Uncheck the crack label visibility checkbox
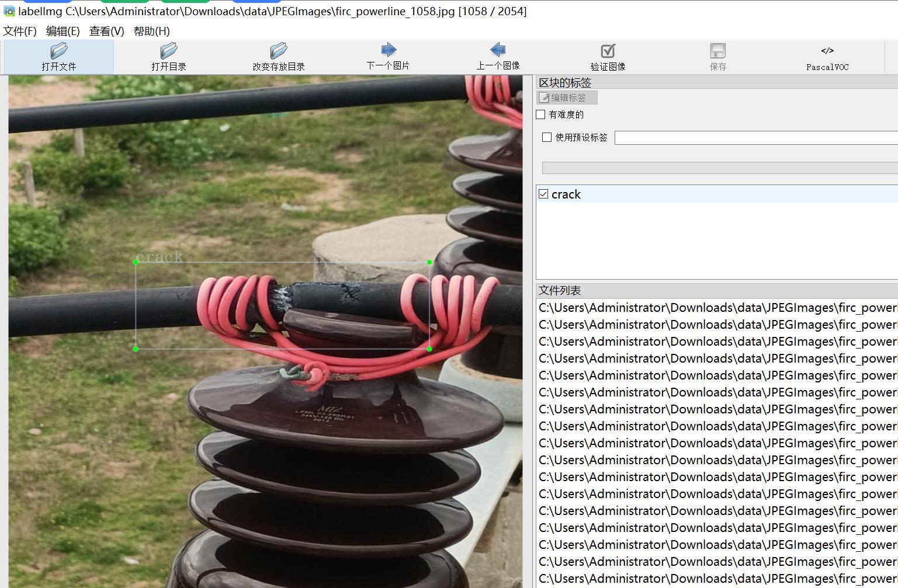898x588 pixels. (x=543, y=194)
